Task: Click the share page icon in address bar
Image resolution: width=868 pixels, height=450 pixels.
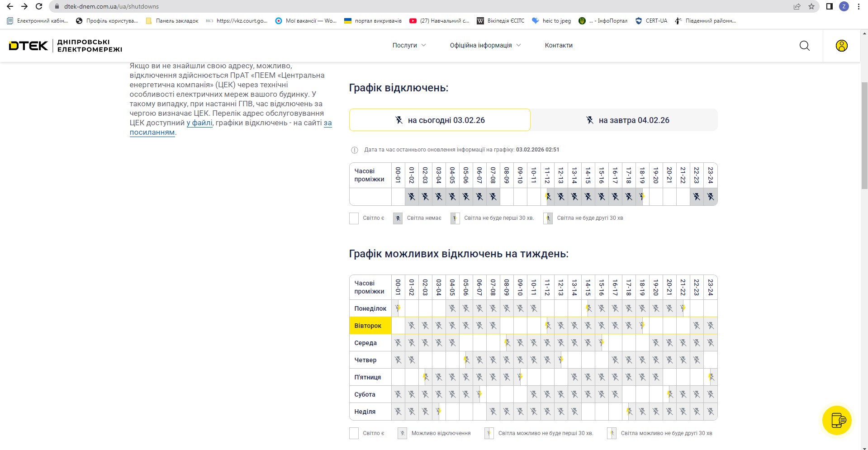Action: [x=797, y=6]
